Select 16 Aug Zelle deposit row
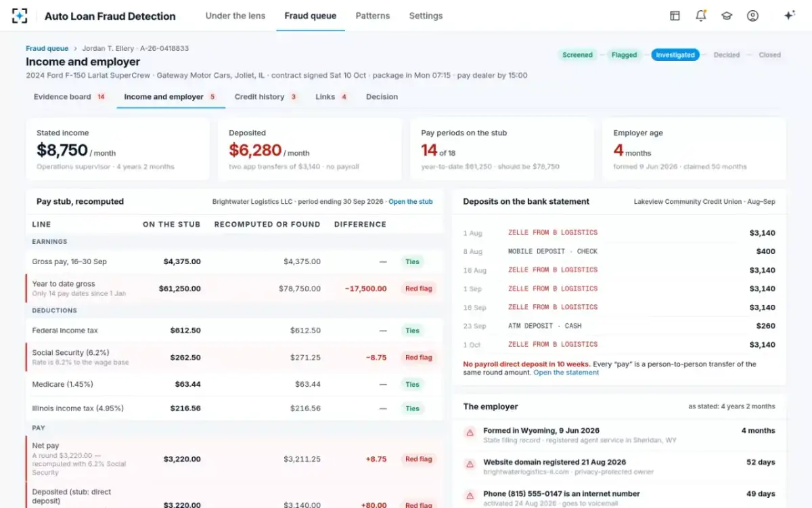812x508 pixels. [x=619, y=270]
